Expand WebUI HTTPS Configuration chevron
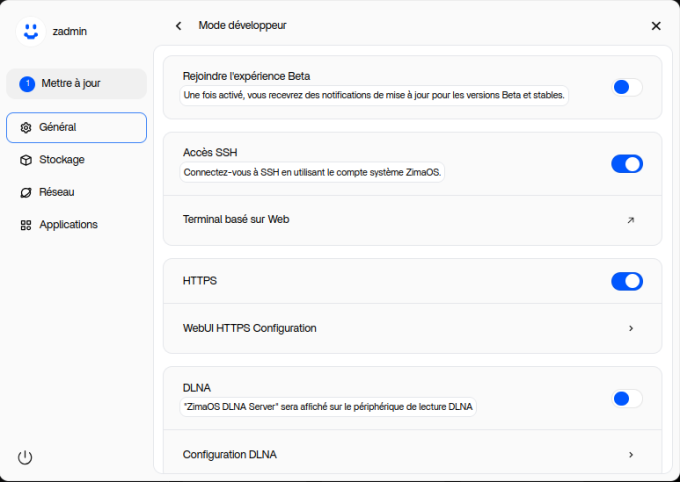 [x=631, y=328]
